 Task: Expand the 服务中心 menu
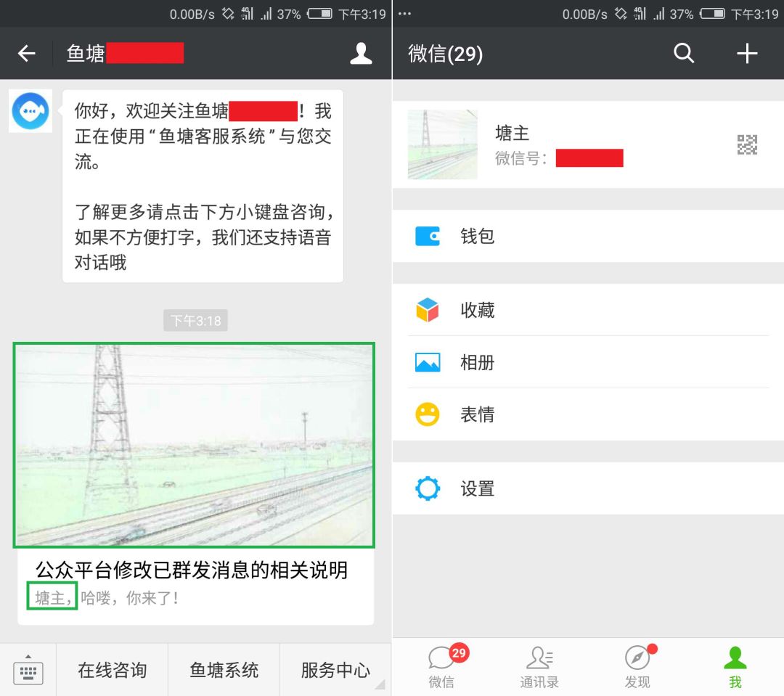pos(335,670)
